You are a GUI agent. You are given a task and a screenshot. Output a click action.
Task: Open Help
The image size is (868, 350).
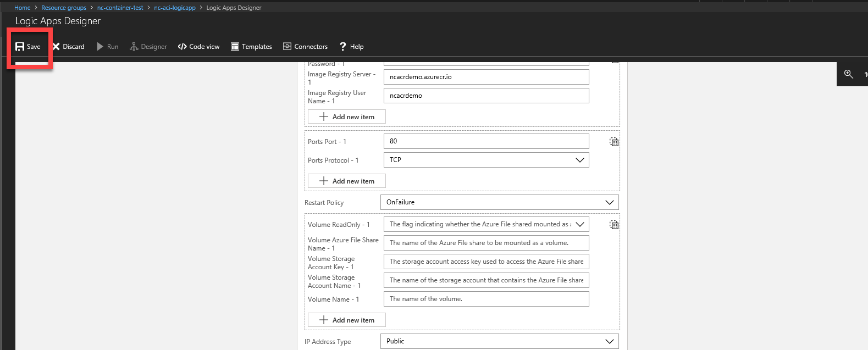351,47
